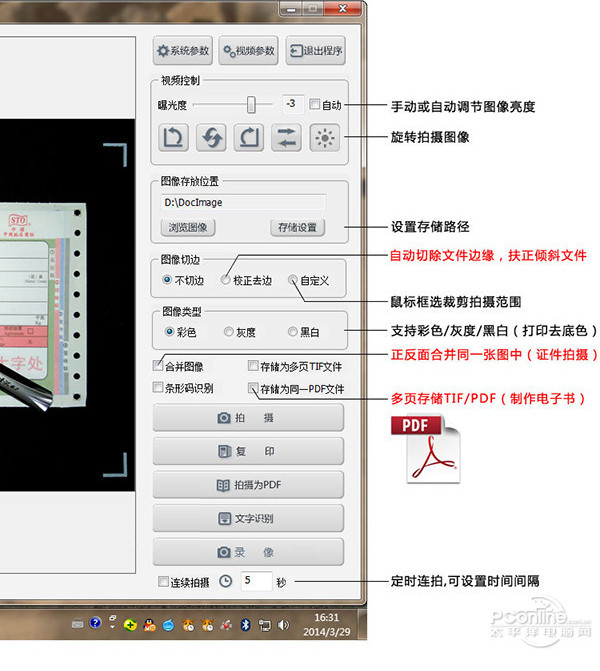Choose the 灰度 image type

pyautogui.click(x=230, y=331)
